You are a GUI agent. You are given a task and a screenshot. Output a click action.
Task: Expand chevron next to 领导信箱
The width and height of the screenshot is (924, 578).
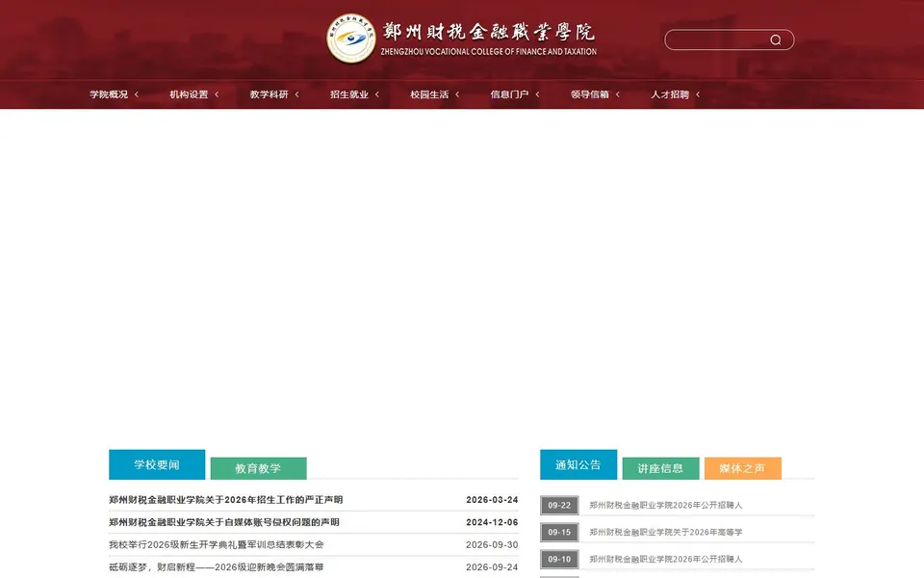[618, 94]
